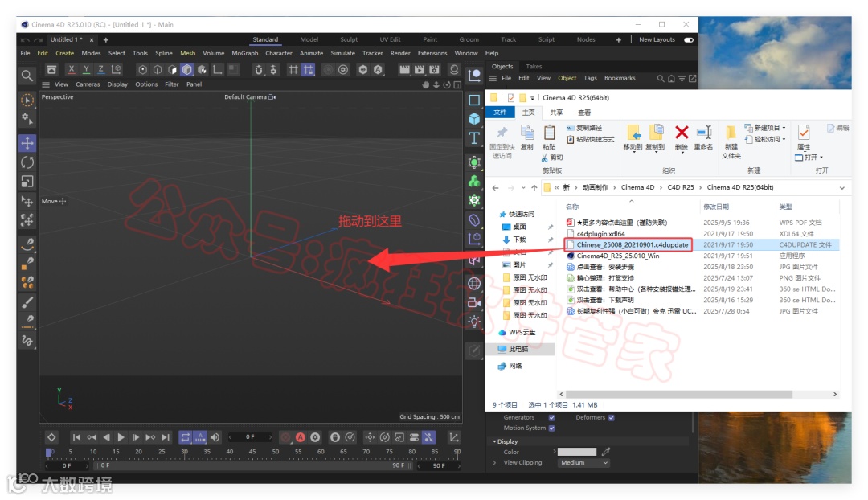Go to start of animation

(76, 437)
